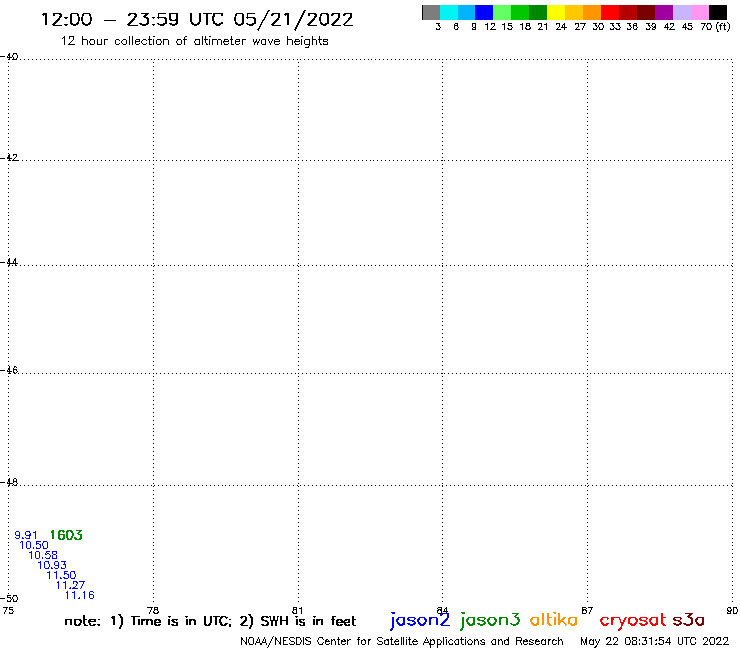Screen dimensions: 740x650
Task: Click the 78 longitude axis label
Action: [x=153, y=610]
